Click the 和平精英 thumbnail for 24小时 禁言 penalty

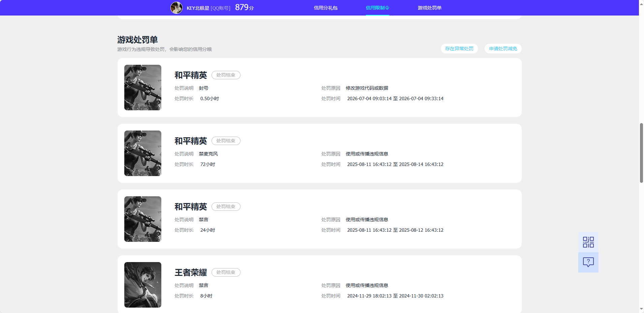pos(143,219)
